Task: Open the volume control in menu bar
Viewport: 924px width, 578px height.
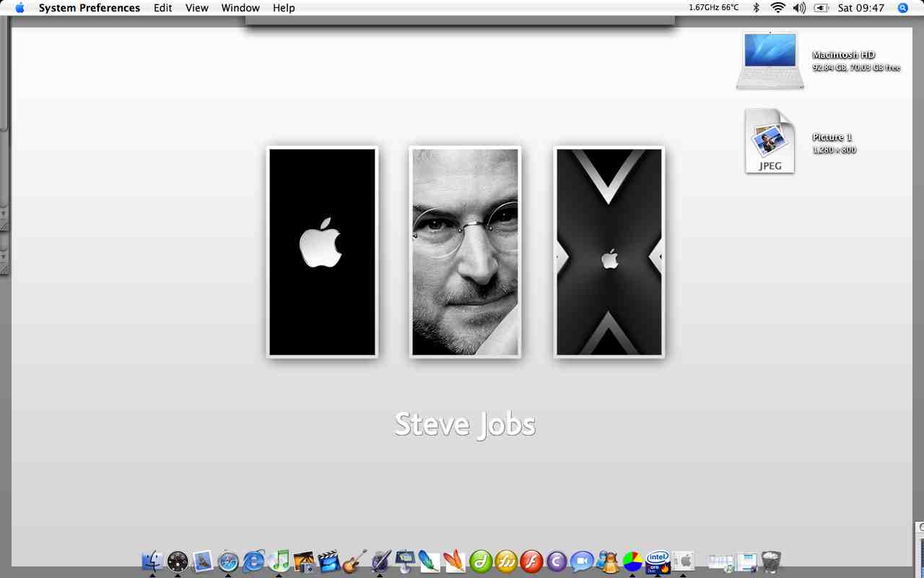Action: 799,8
